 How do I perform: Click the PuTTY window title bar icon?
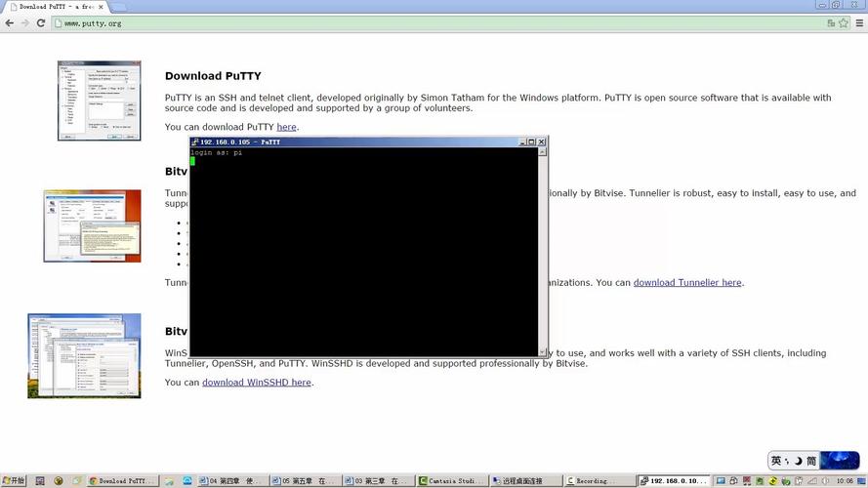195,142
